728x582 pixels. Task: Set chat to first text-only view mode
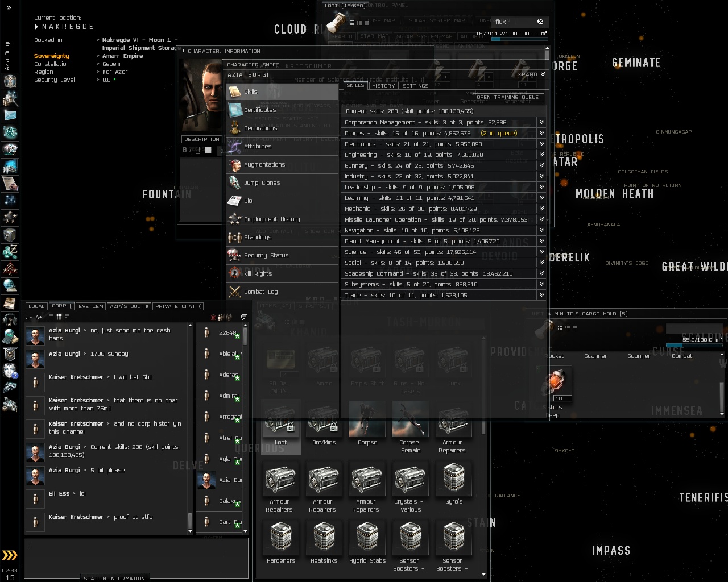51,317
